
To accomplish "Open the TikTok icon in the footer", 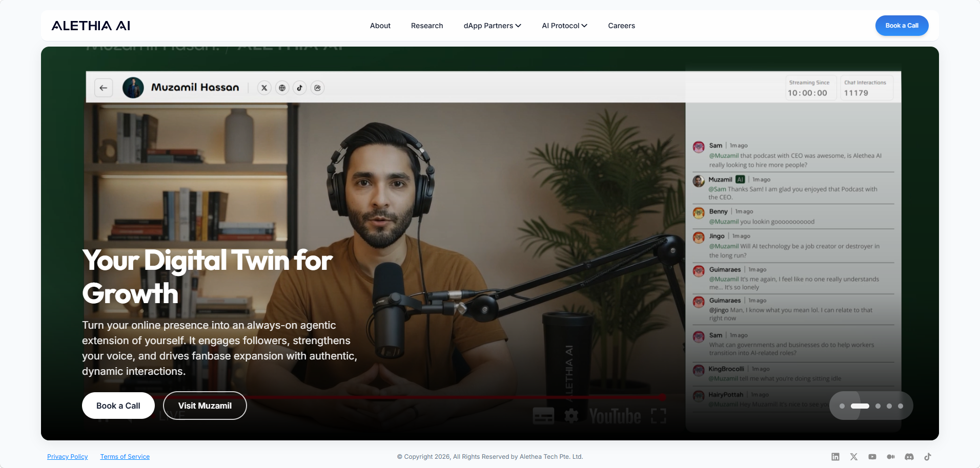I will click(928, 457).
